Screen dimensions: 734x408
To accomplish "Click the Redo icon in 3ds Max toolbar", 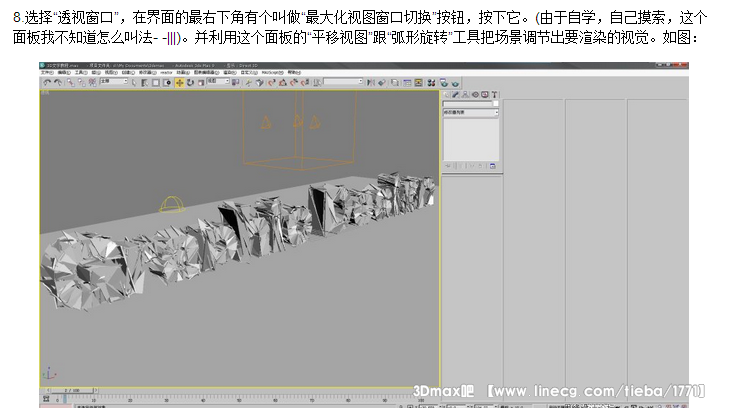I will click(58, 82).
